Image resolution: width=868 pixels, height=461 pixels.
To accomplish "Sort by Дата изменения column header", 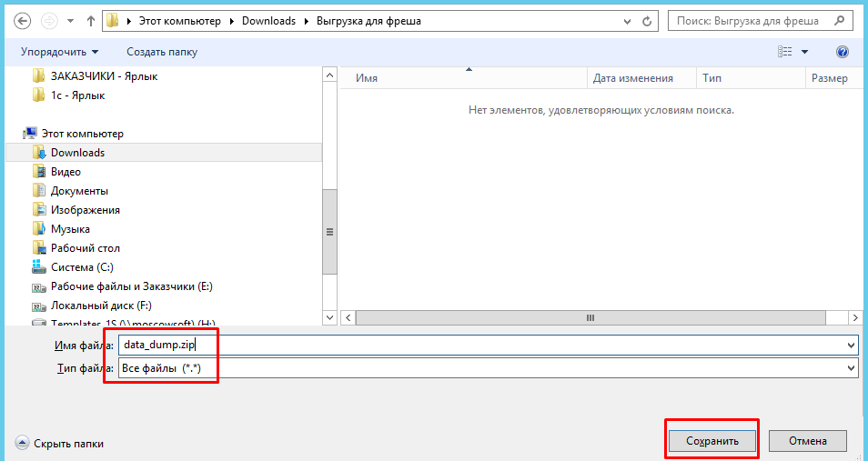I will coord(632,78).
